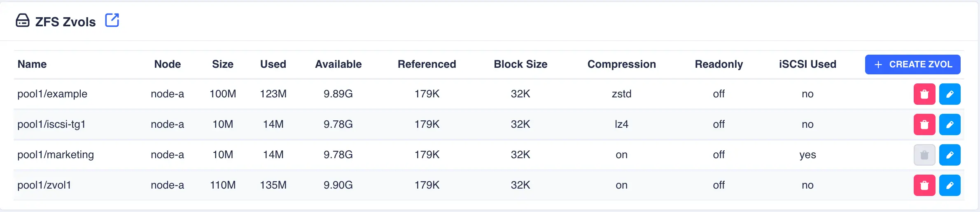Click the Compression column header
The height and width of the screenshot is (212, 980).
pyautogui.click(x=621, y=64)
